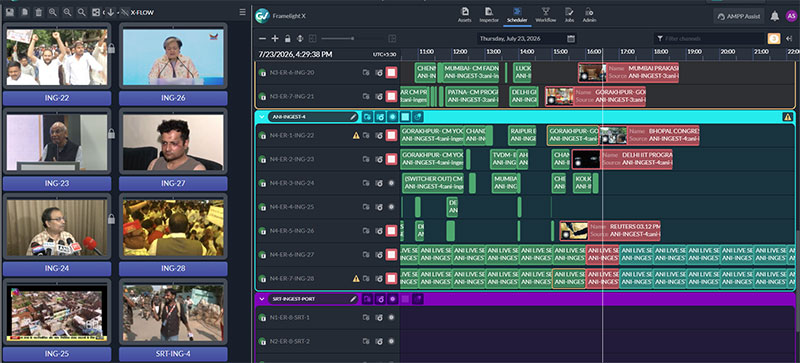This screenshot has width=800, height=363.
Task: Click the orange clock button beside the channel filter
Action: coord(774,38)
